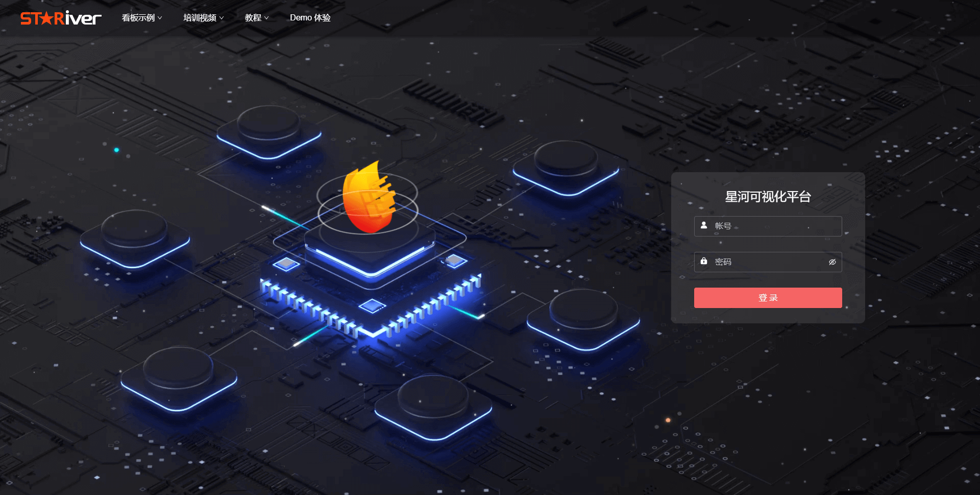Image resolution: width=980 pixels, height=495 pixels.
Task: Expand the 教程 dropdown menu
Action: tap(256, 18)
